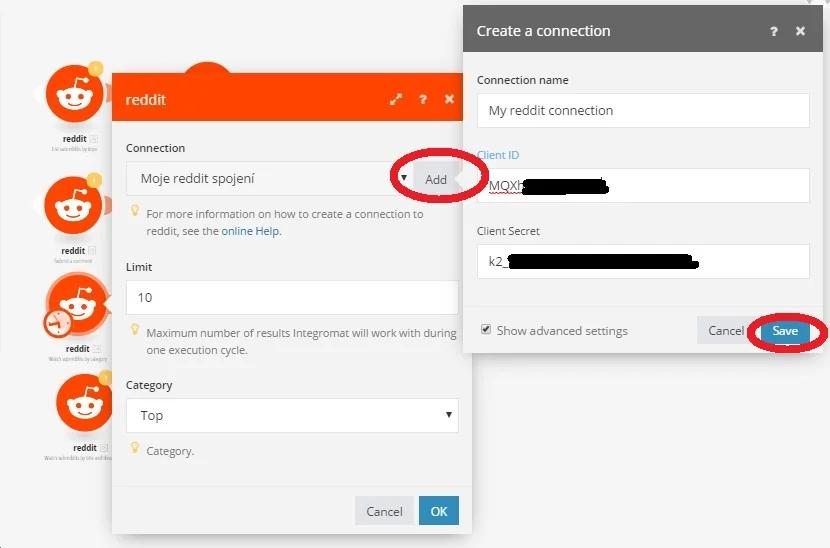Toggle Show advanced settings checkbox
The image size is (830, 548).
coord(485,329)
